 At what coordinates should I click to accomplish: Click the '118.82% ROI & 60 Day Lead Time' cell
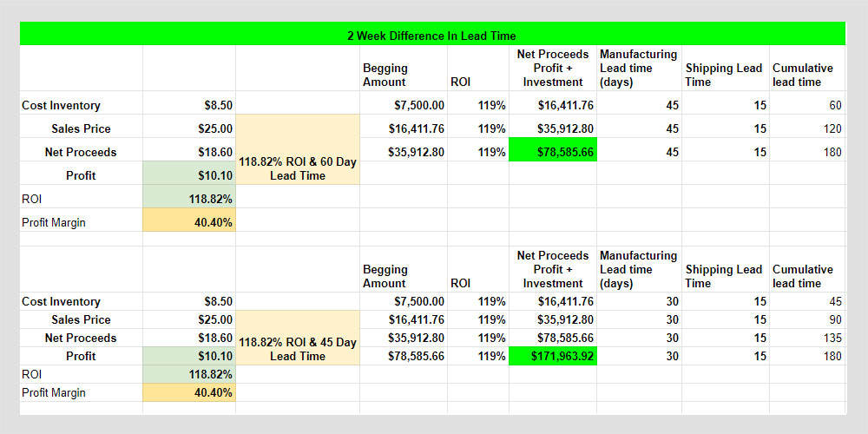[x=297, y=168]
